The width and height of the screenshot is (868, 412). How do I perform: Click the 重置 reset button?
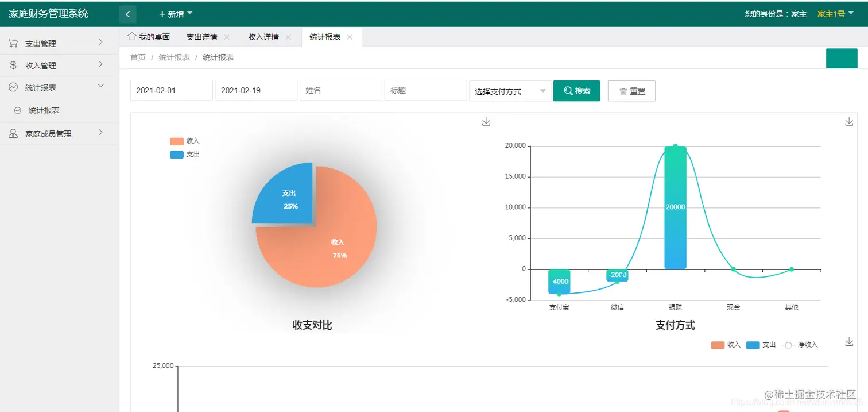tap(631, 91)
